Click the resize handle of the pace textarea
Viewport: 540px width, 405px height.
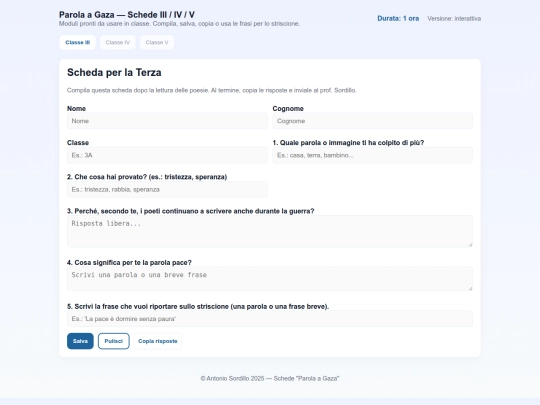(x=470, y=288)
